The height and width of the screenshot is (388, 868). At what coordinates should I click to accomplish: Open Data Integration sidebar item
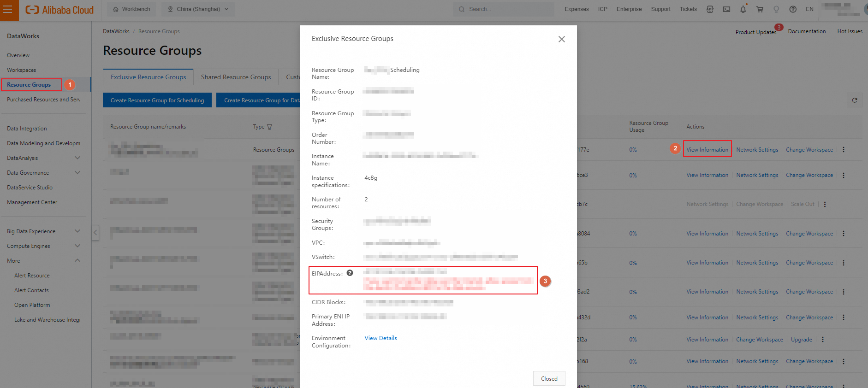tap(27, 129)
